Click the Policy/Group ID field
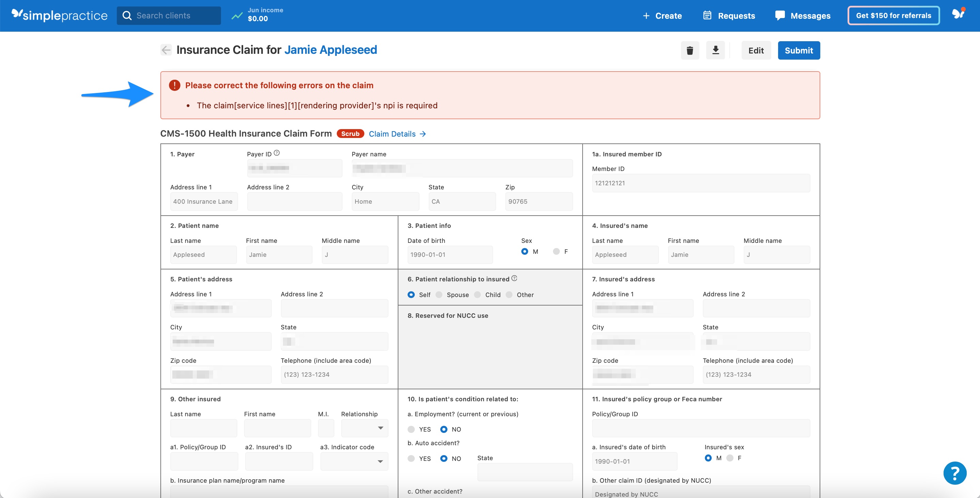Image resolution: width=980 pixels, height=498 pixels. click(701, 428)
